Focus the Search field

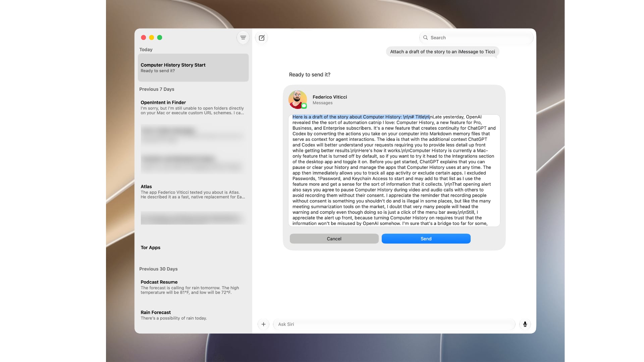(x=476, y=38)
